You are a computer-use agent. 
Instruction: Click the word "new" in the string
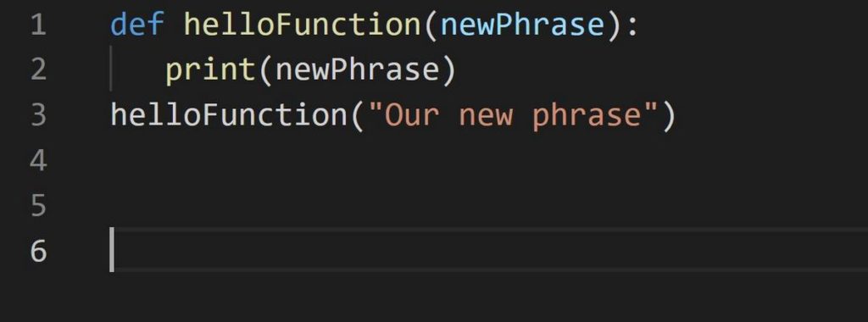pos(486,117)
